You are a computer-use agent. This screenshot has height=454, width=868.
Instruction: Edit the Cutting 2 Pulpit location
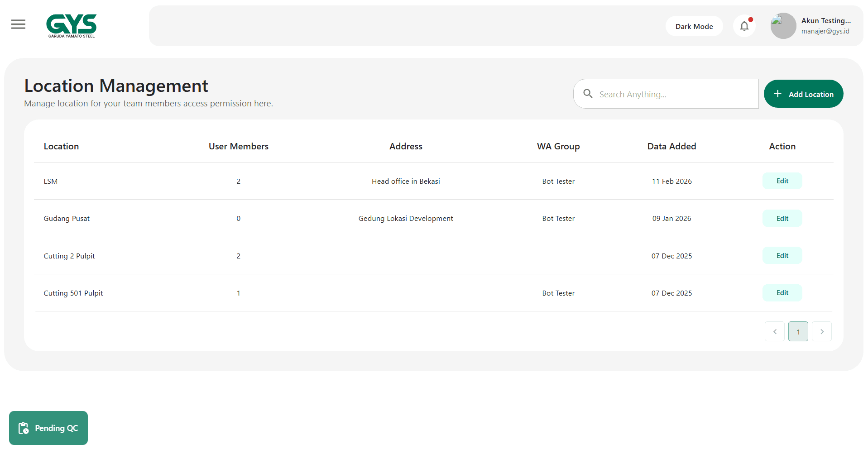tap(782, 256)
